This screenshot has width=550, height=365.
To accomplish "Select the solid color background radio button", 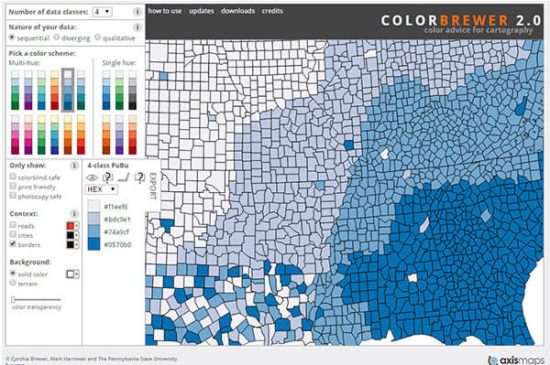I will click(x=13, y=273).
